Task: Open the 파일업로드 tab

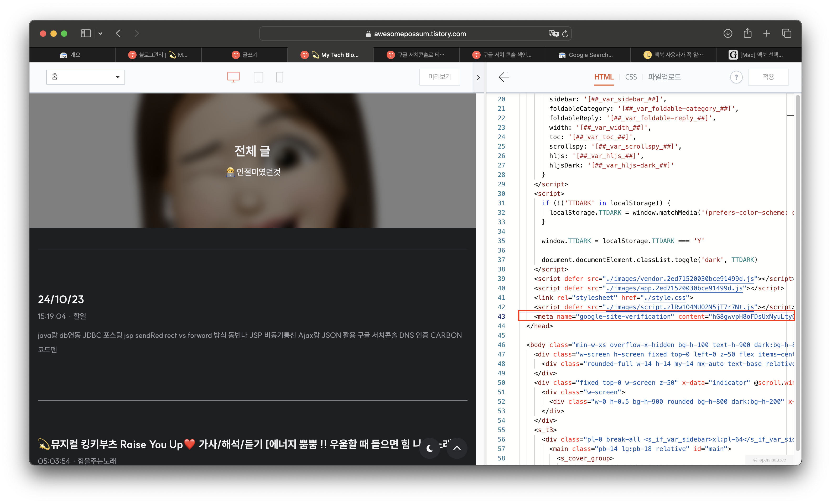Action: point(664,77)
